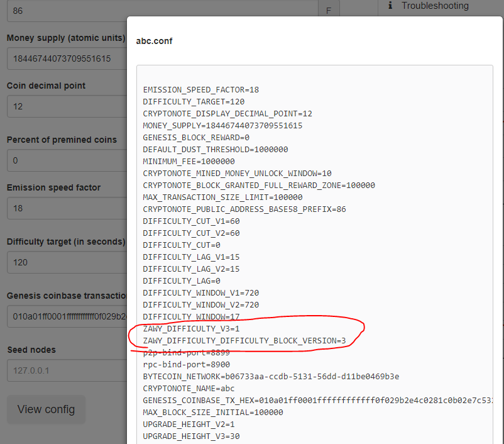Select the Coin decimal point field
This screenshot has width=504, height=444.
tap(63, 106)
